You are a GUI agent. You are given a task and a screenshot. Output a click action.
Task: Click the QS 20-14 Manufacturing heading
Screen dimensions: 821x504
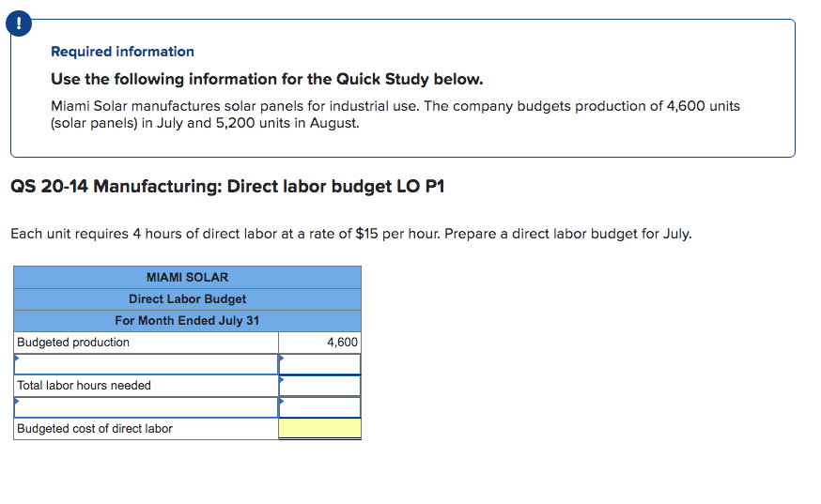tap(227, 187)
